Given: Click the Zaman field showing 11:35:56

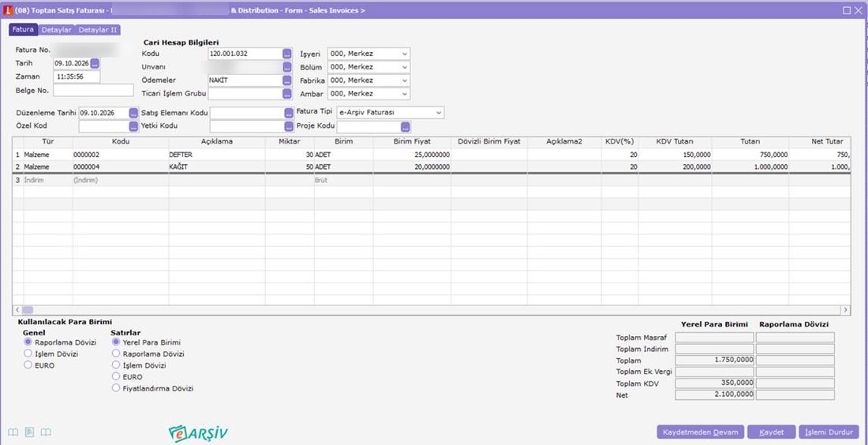Looking at the screenshot, I should pos(77,77).
